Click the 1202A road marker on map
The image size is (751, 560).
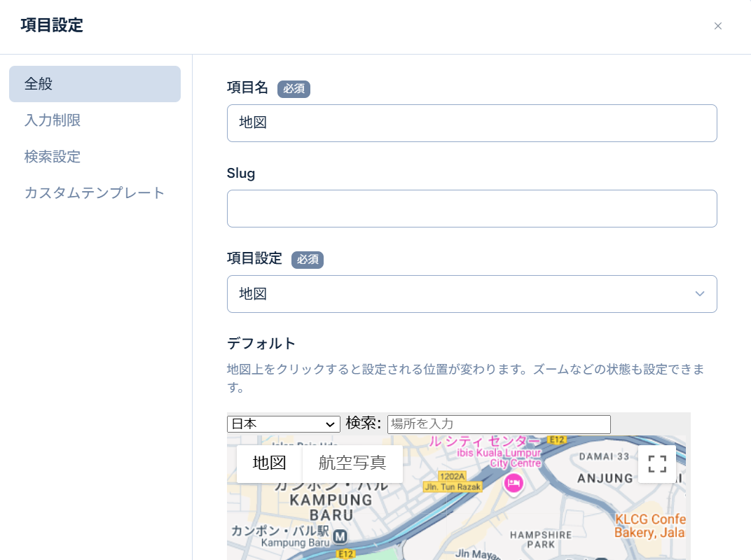click(453, 475)
